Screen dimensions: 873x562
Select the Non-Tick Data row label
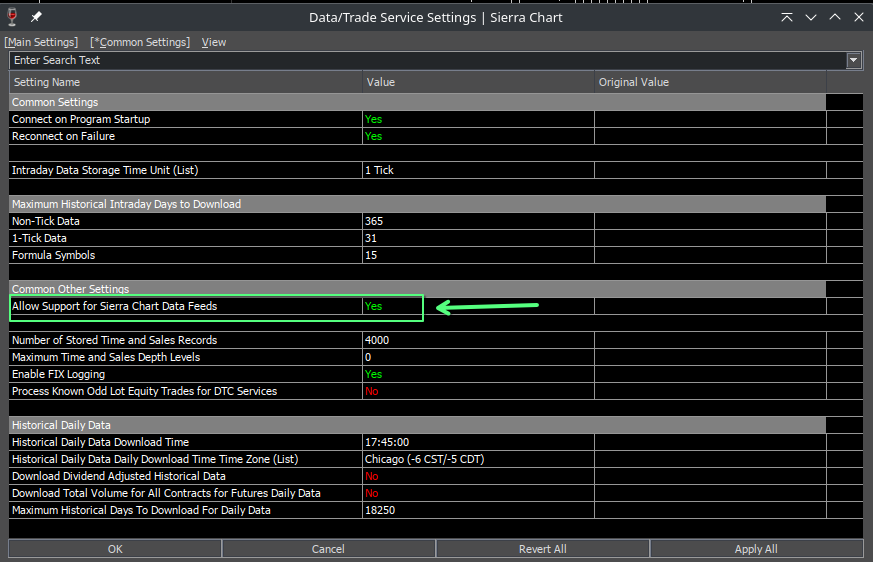pos(46,221)
